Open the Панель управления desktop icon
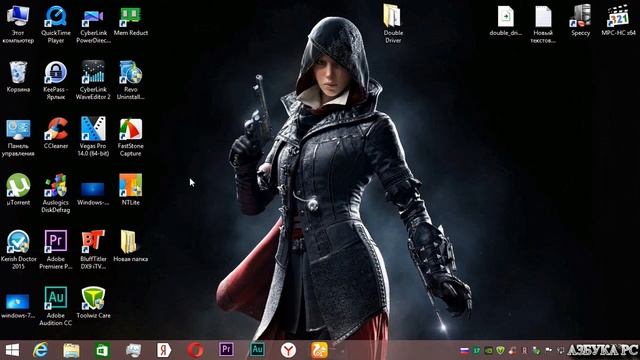Screen dimensions: 640x360 pyautogui.click(x=18, y=137)
